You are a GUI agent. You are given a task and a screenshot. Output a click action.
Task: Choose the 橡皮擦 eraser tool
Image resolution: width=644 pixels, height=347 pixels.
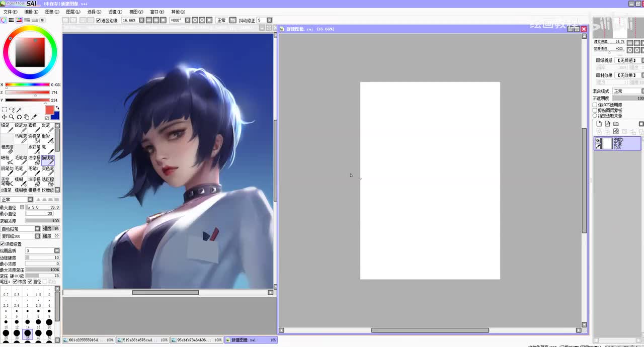(x=7, y=149)
